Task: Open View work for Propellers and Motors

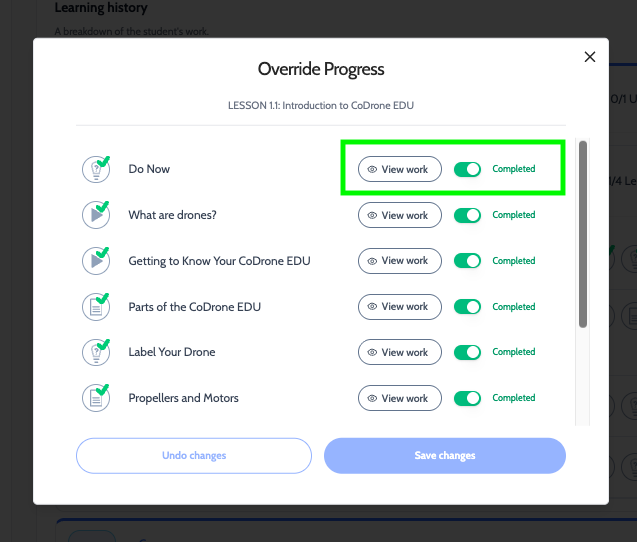Action: (x=400, y=398)
